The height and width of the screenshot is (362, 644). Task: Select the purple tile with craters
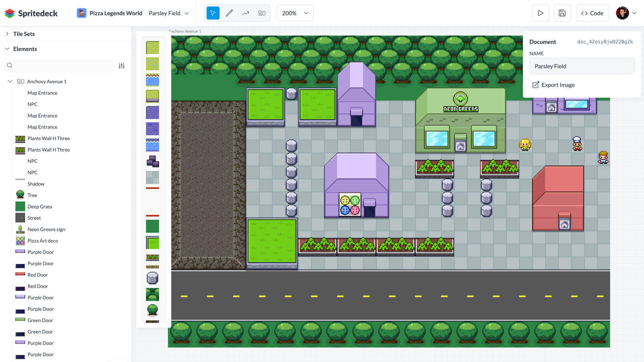(152, 129)
